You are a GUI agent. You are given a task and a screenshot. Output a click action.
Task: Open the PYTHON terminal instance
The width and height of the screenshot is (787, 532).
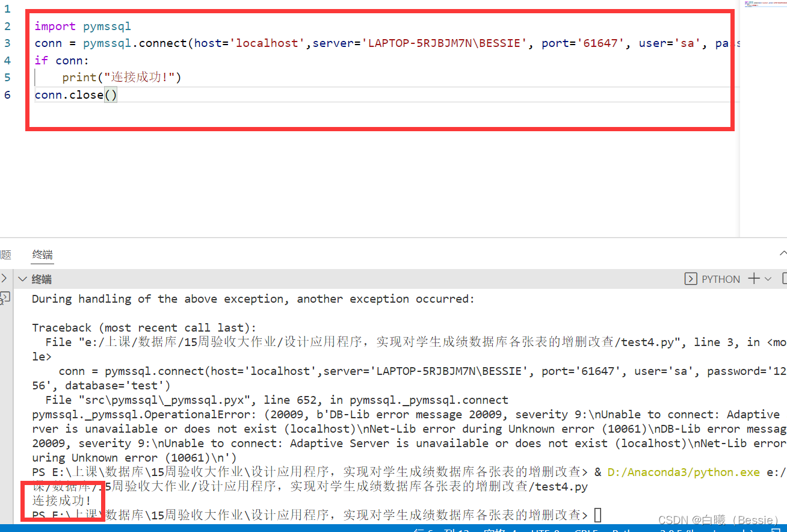713,279
